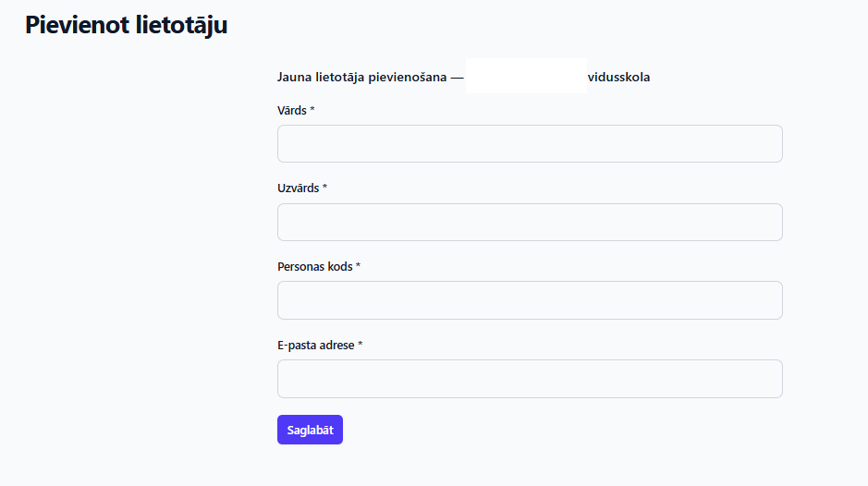Viewport: 868px width, 486px height.
Task: Select the Personas kods input field
Action: point(530,300)
